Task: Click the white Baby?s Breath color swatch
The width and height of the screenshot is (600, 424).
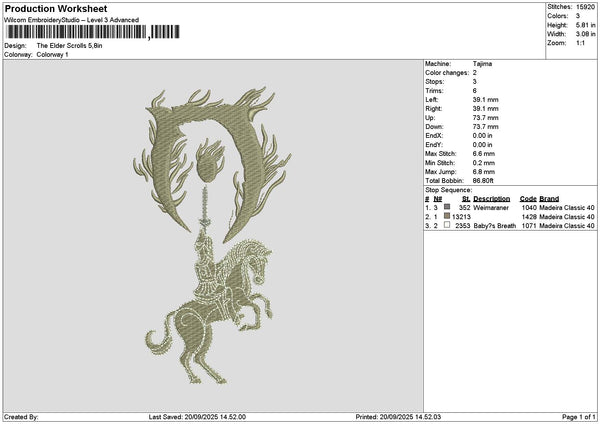Action: click(x=447, y=225)
